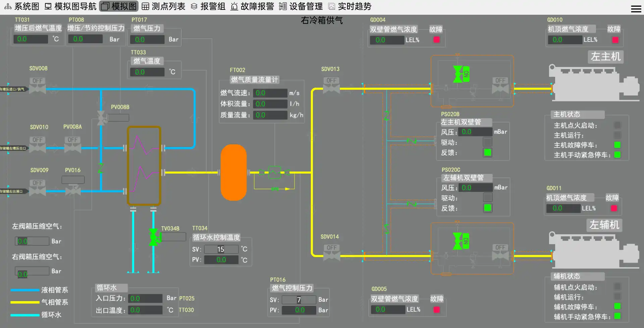The width and height of the screenshot is (644, 328).
Task: Click the PT016 SV input showing 7
Action: (x=299, y=300)
